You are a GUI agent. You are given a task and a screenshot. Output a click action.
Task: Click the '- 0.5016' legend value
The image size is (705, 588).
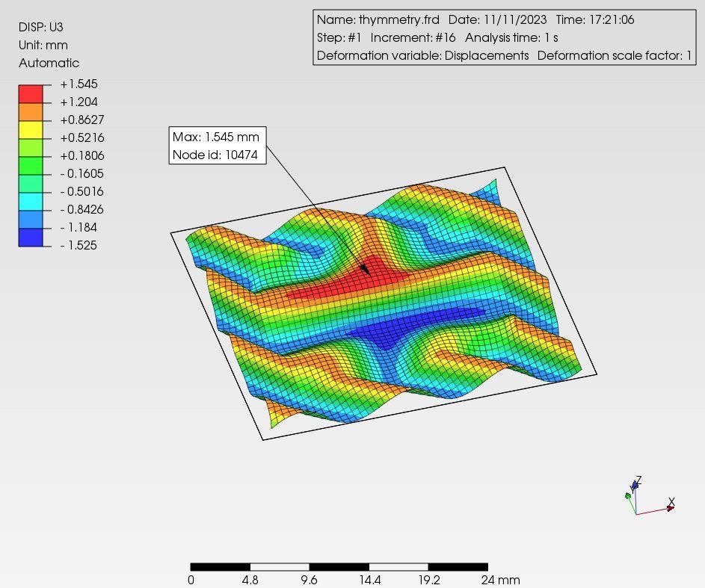[x=81, y=191]
